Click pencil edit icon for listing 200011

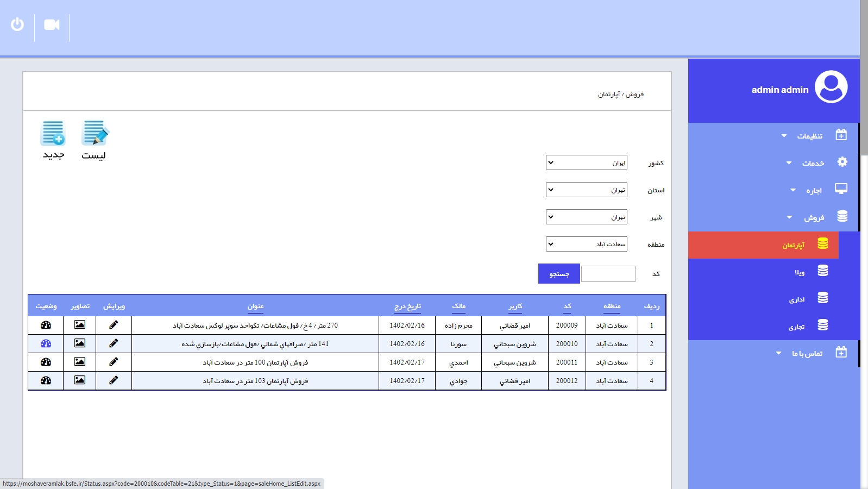[x=114, y=362]
